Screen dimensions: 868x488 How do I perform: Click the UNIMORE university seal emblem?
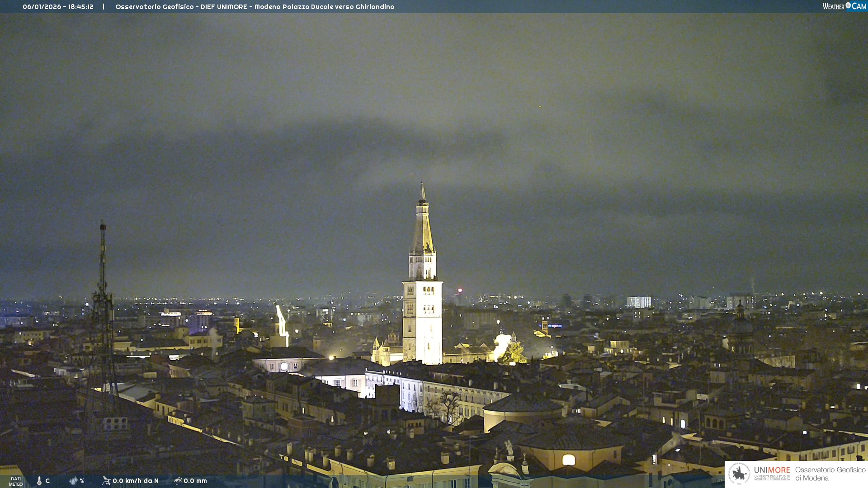(739, 474)
